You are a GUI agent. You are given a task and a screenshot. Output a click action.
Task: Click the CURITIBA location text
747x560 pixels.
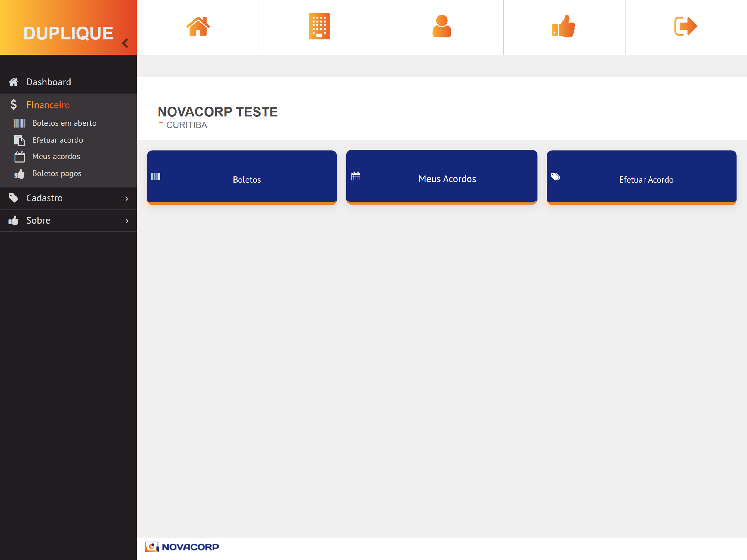(x=187, y=125)
